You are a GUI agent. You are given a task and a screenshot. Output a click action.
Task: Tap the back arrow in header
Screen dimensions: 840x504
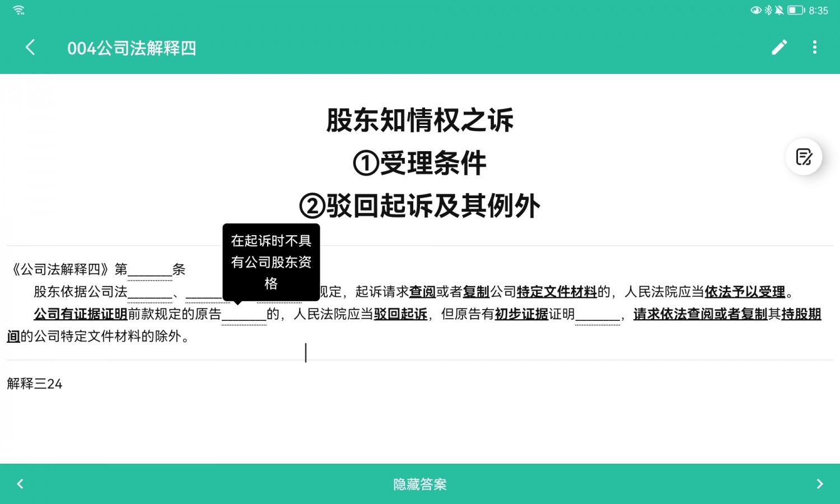[x=31, y=48]
